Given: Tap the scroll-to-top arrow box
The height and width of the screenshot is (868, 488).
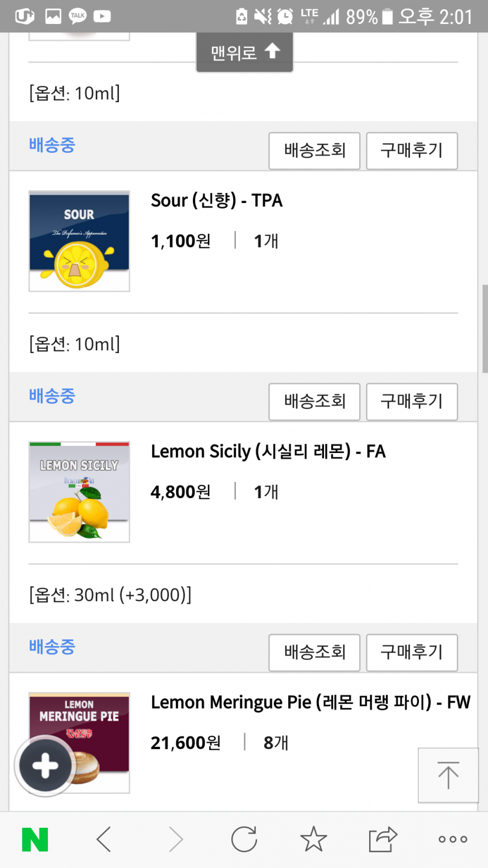Looking at the screenshot, I should (x=448, y=775).
